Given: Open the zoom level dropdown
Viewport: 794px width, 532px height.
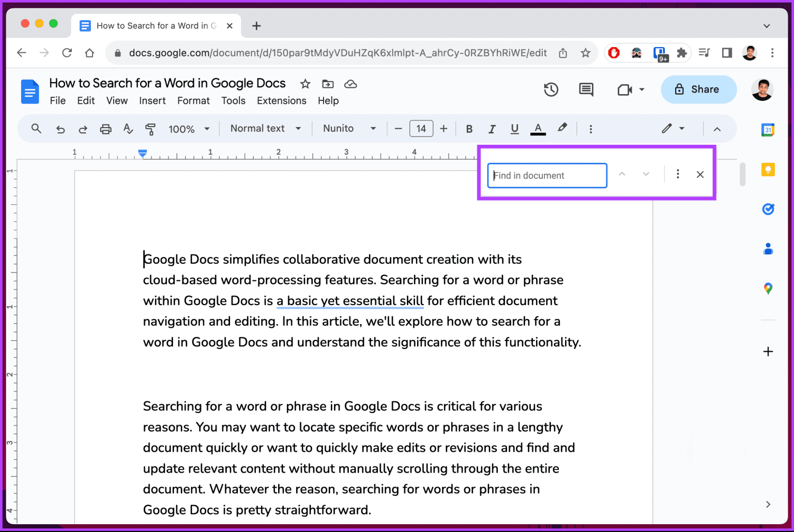Looking at the screenshot, I should (189, 128).
